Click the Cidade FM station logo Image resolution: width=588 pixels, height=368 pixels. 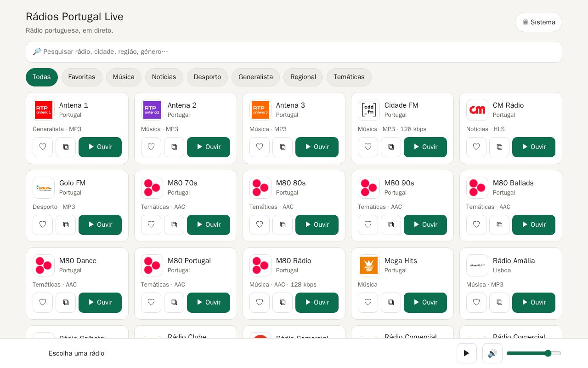pyautogui.click(x=369, y=110)
